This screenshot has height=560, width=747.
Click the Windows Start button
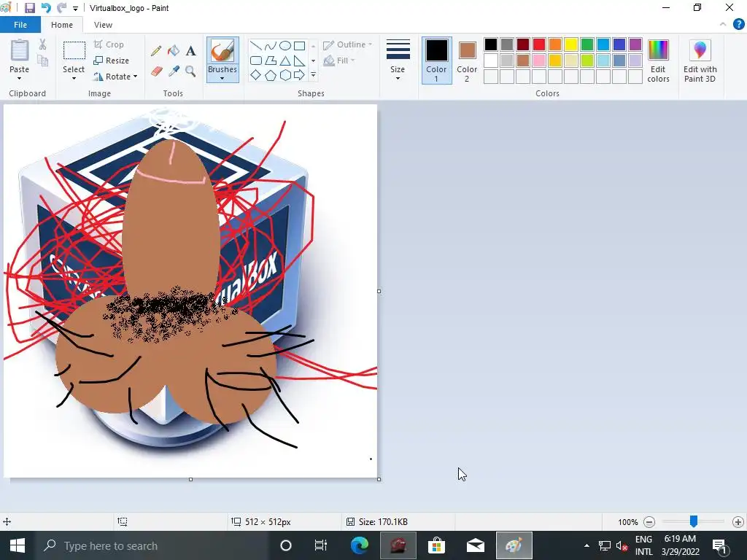18,545
